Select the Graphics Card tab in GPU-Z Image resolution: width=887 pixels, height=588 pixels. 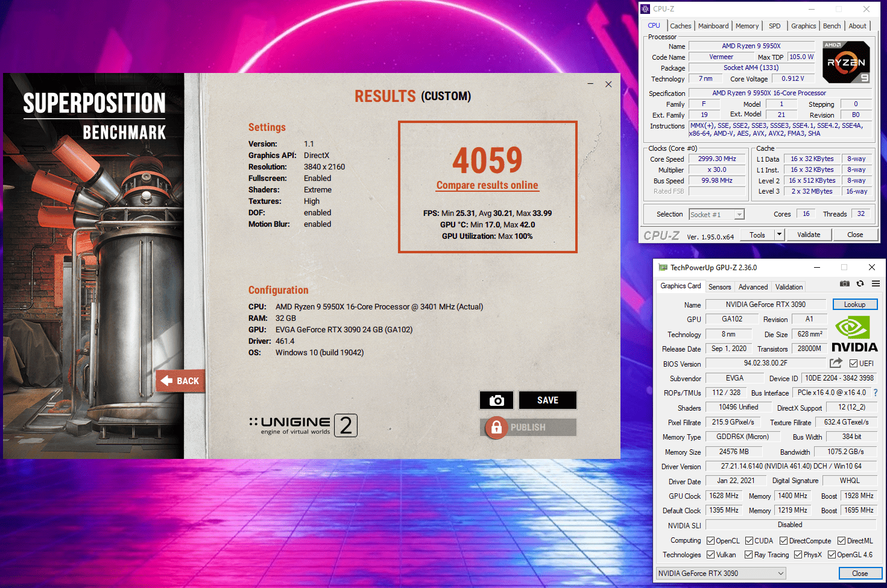click(681, 286)
